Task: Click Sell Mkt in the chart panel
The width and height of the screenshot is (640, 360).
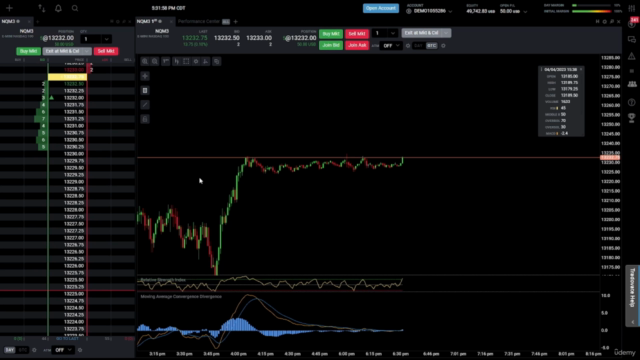Action: [x=357, y=34]
